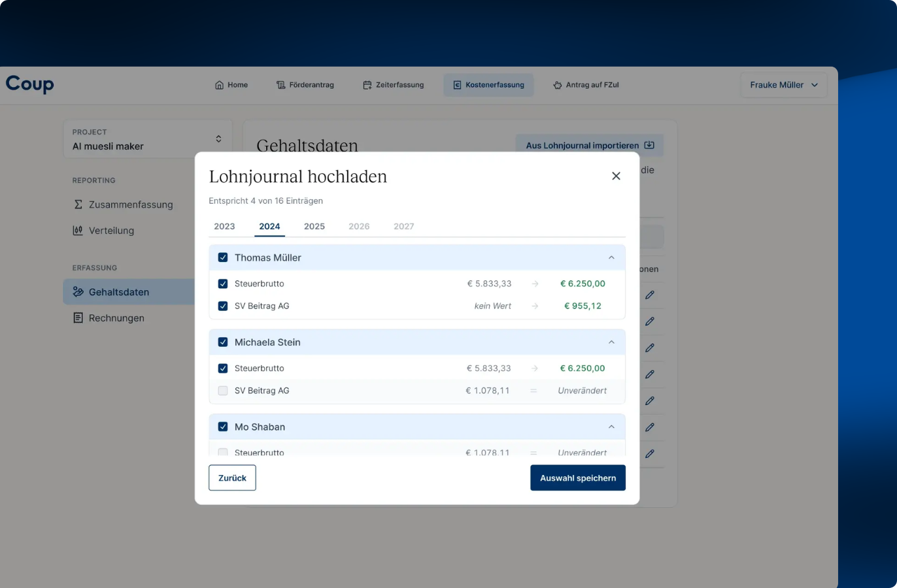Click the Auswahl speichern button
This screenshot has height=588, width=897.
tap(577, 478)
